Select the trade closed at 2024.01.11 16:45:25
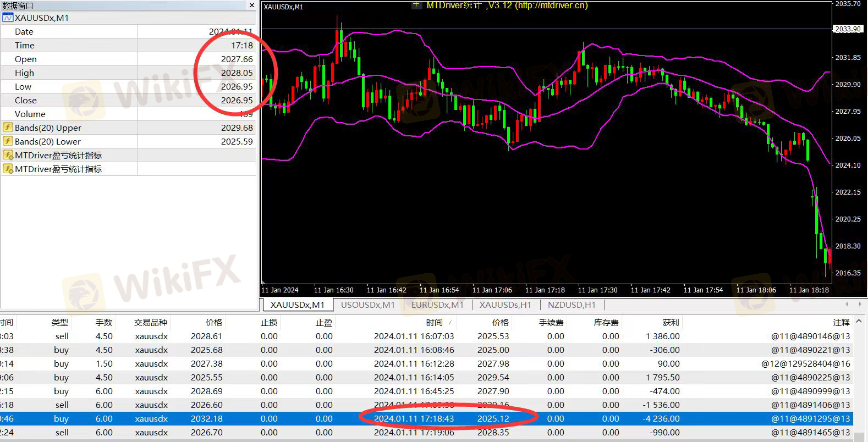The width and height of the screenshot is (868, 442). 426,391
